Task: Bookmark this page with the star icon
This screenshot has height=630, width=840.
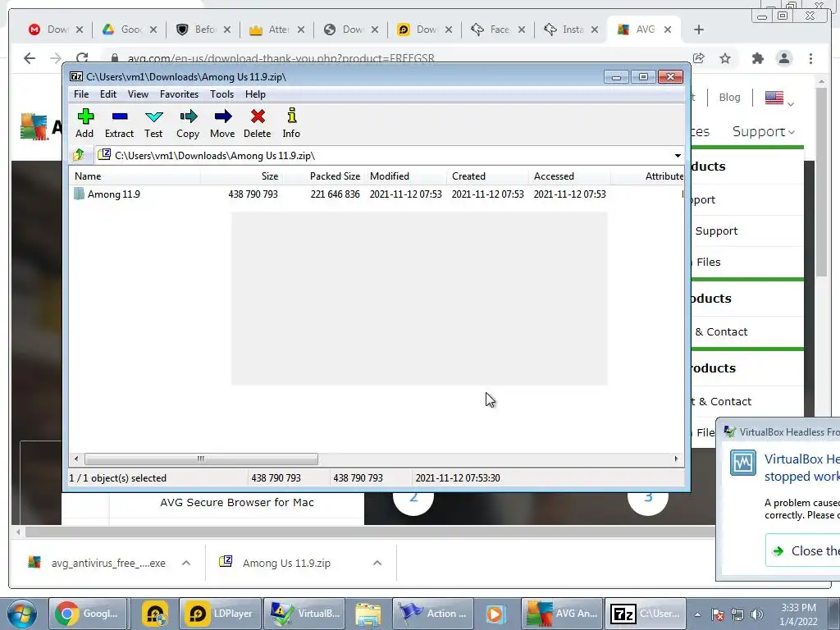Action: 725,58
